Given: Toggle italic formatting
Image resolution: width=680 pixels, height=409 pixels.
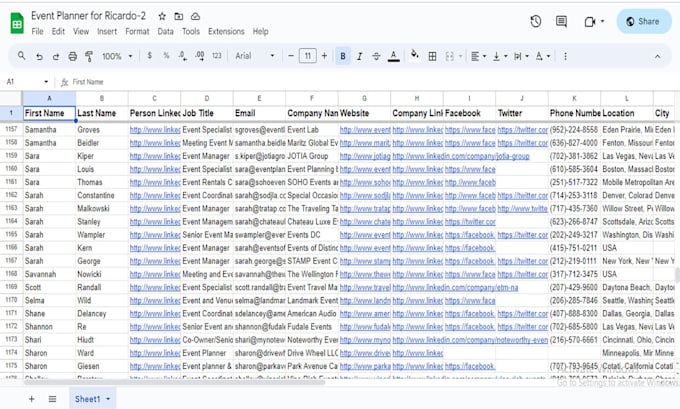Looking at the screenshot, I should (x=359, y=56).
